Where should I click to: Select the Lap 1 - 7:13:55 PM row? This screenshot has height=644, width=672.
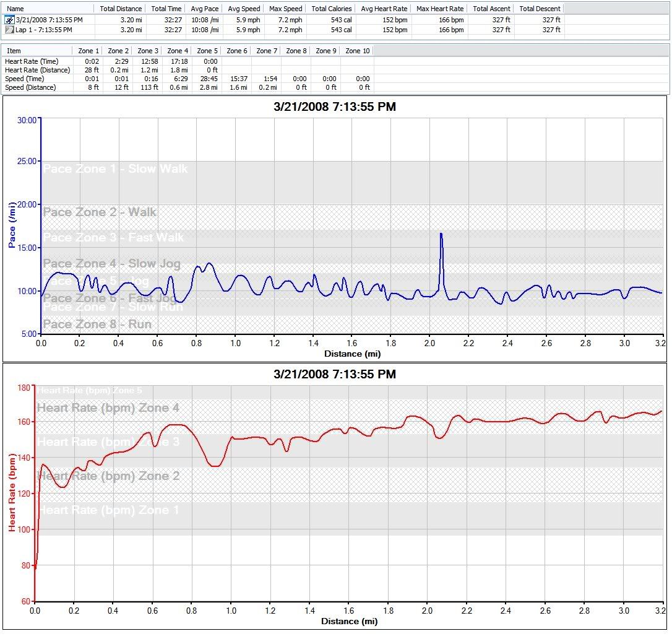click(x=43, y=29)
